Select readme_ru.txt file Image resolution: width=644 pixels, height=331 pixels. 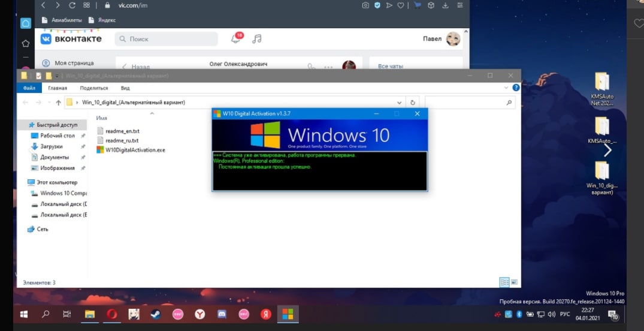pyautogui.click(x=118, y=140)
